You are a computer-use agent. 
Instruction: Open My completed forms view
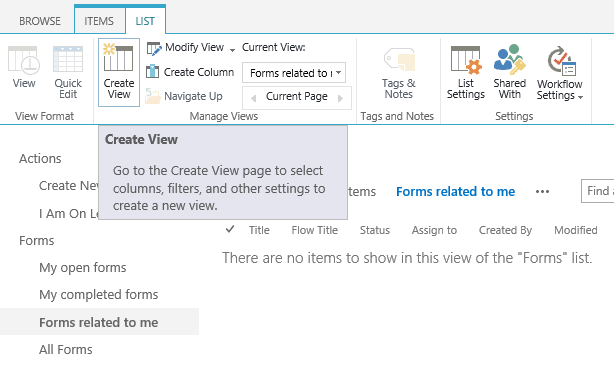tap(99, 295)
